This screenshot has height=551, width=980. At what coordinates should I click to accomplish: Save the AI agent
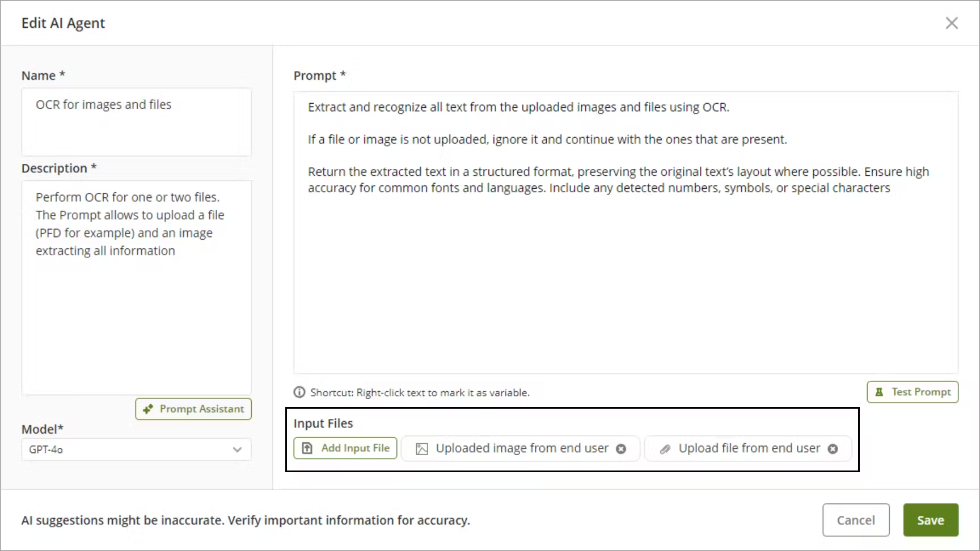coord(931,520)
